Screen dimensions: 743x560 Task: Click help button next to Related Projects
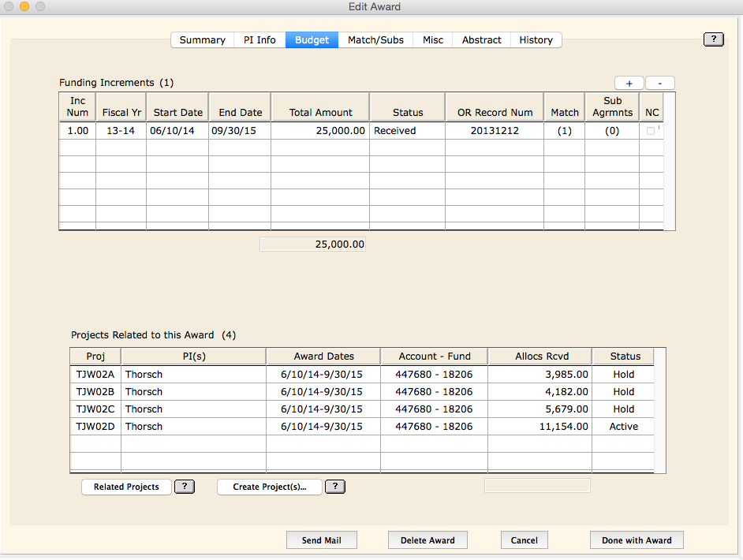[x=184, y=487]
